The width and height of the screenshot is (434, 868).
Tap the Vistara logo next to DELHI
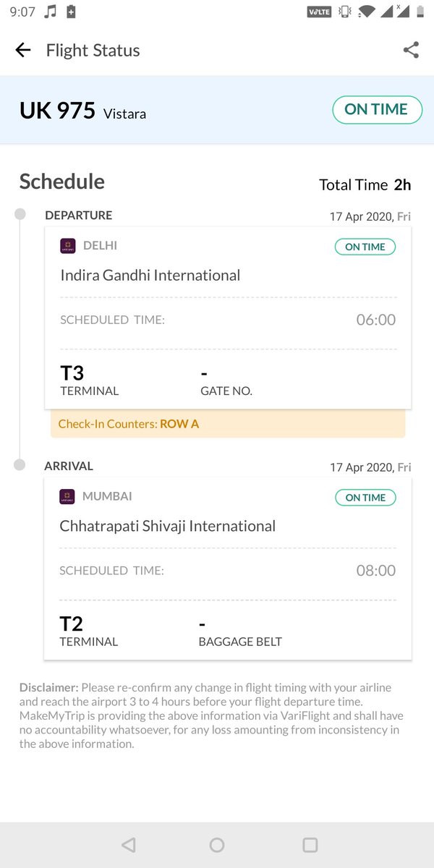click(67, 246)
